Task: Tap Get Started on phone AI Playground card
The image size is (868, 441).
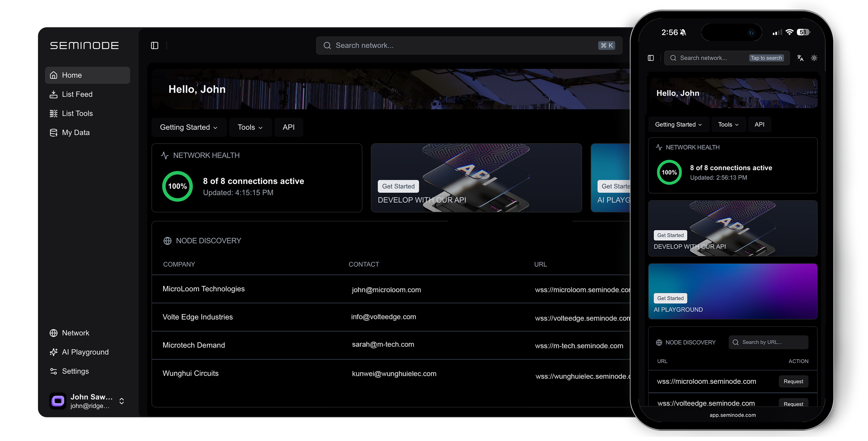Action: (x=670, y=298)
